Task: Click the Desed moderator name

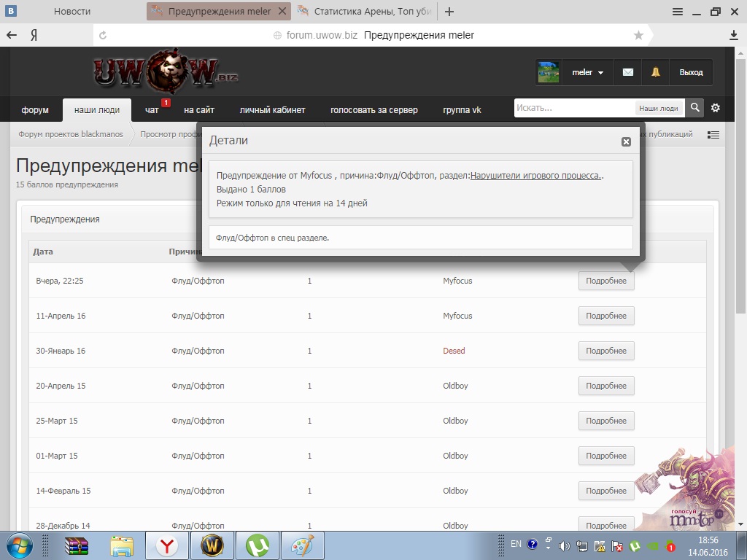Action: [454, 351]
